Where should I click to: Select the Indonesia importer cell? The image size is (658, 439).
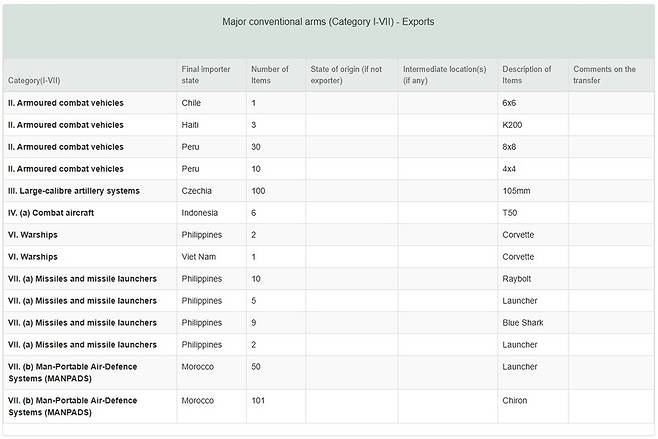199,213
